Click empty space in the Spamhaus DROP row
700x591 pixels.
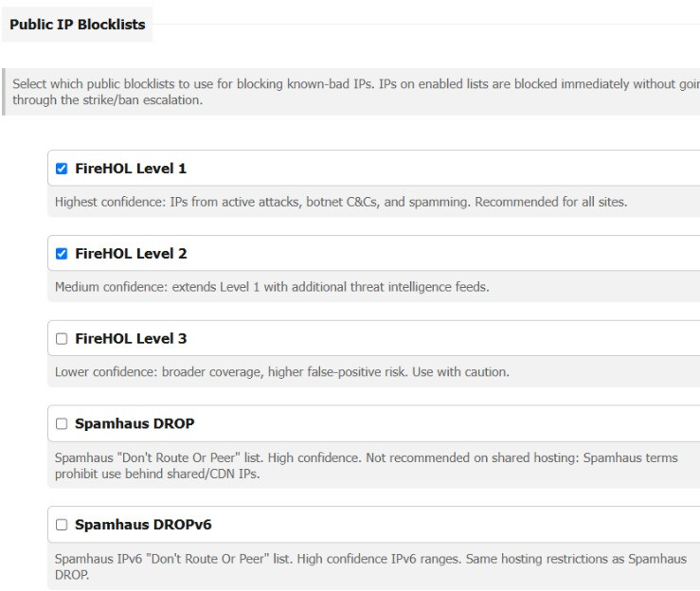point(446,423)
